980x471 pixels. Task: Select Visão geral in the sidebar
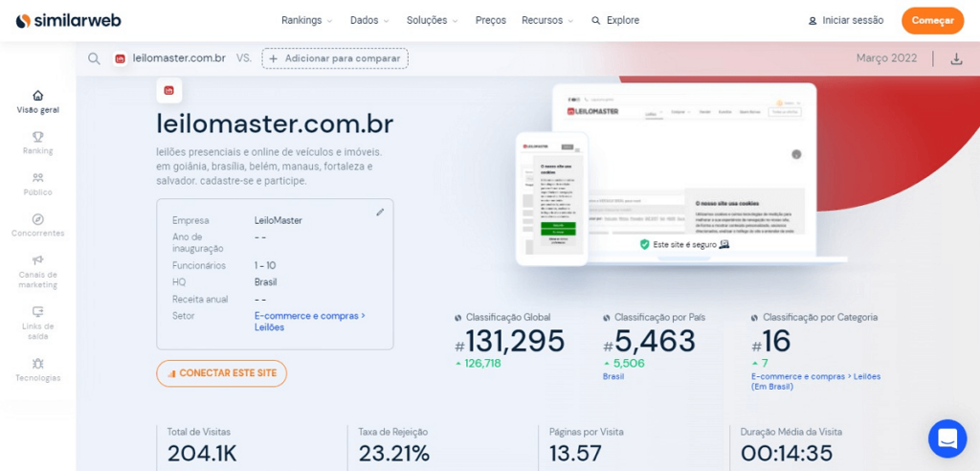(38, 101)
